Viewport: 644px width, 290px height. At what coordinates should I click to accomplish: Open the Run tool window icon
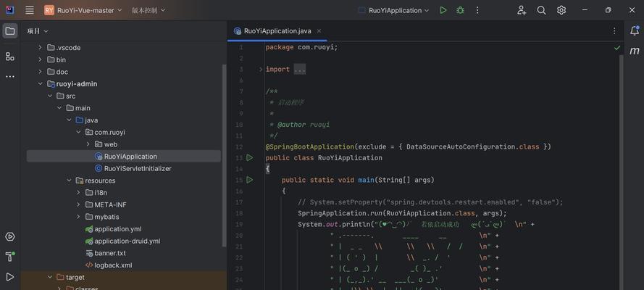(10, 277)
